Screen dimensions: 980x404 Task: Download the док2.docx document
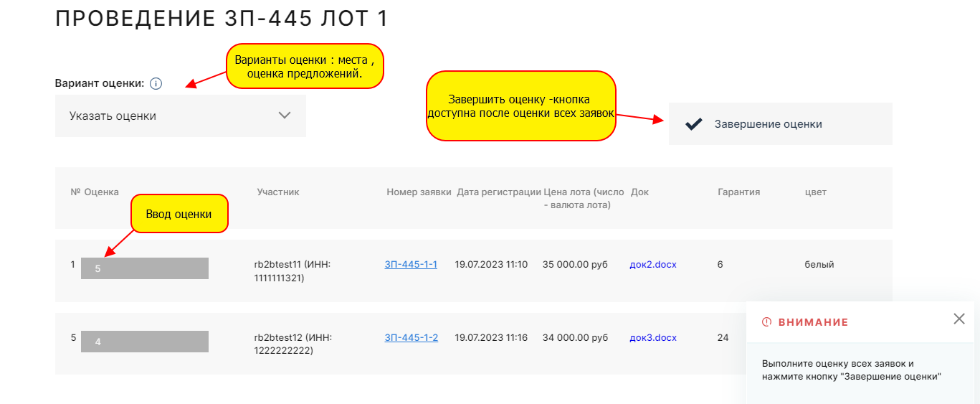coord(652,265)
